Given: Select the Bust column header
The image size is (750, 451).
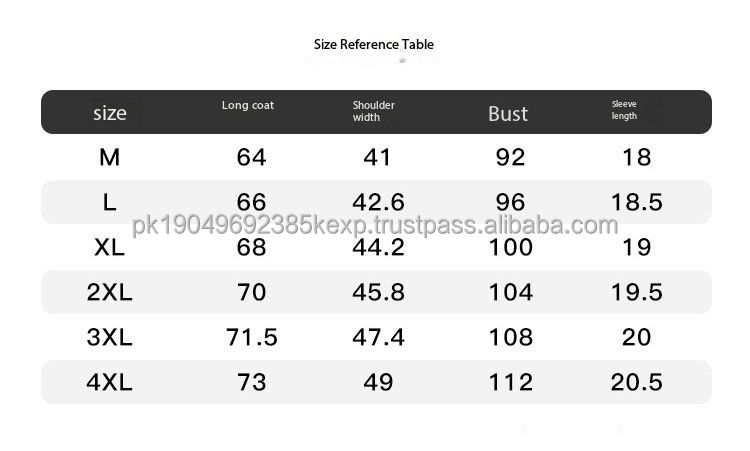Looking at the screenshot, I should [x=508, y=113].
